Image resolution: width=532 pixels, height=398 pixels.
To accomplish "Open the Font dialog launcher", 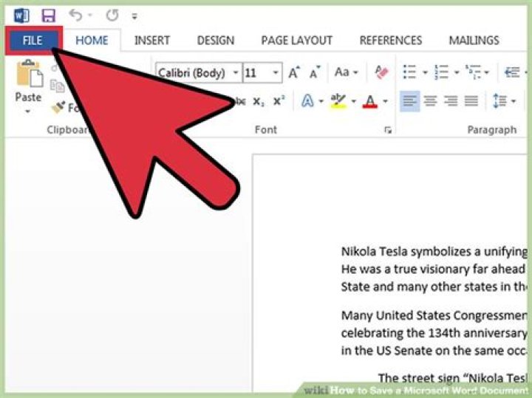I will pos(388,130).
